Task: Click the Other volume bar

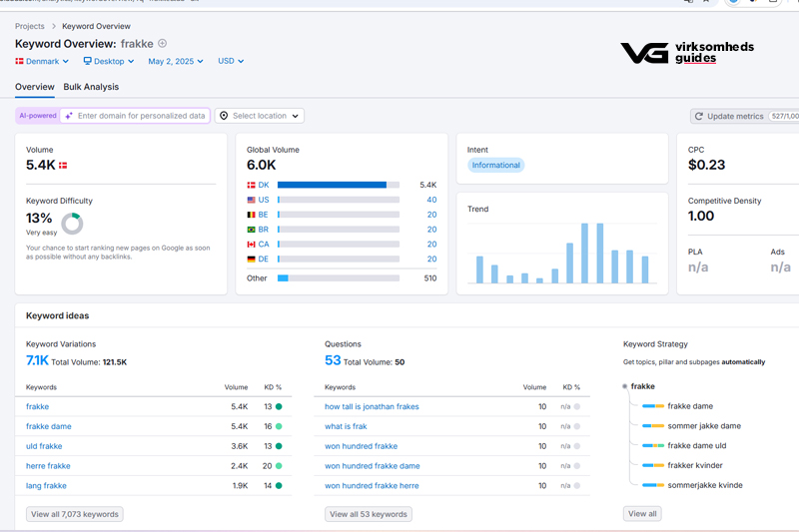Action: (x=339, y=277)
